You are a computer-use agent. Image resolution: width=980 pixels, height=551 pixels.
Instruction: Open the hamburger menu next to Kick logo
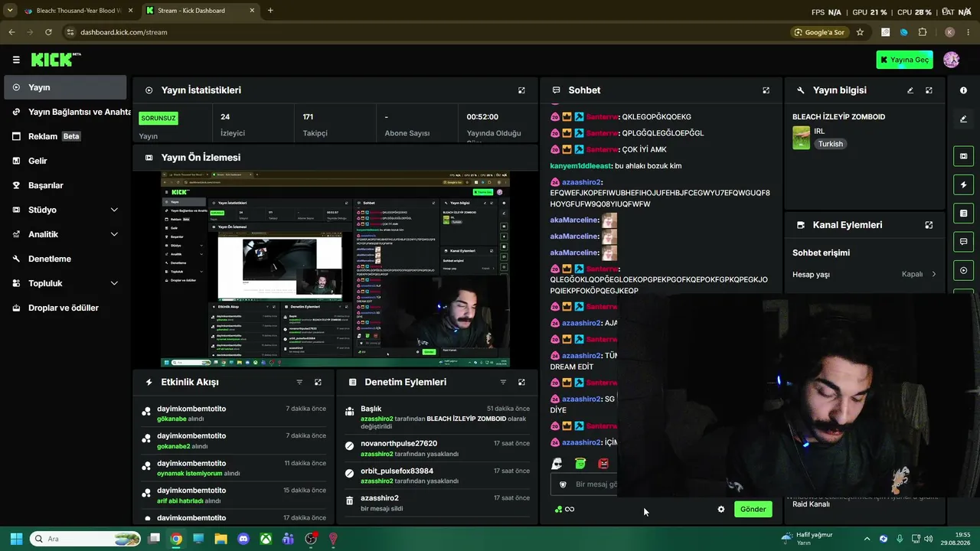click(x=16, y=60)
